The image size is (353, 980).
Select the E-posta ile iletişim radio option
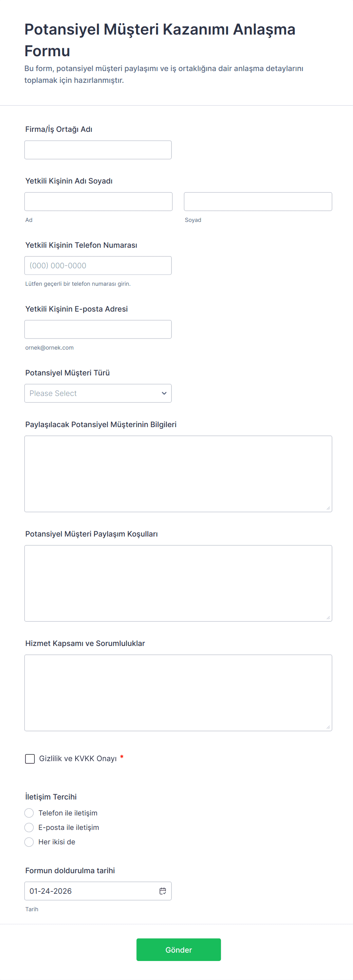point(29,828)
